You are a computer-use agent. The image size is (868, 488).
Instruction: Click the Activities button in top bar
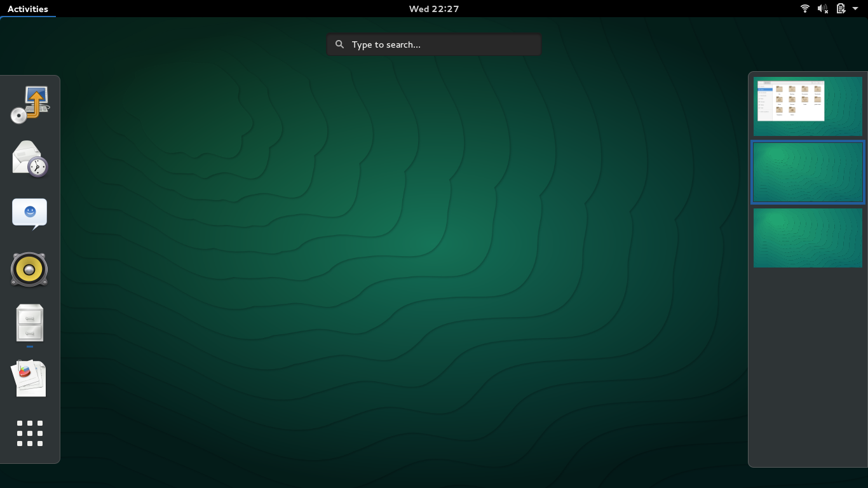(28, 9)
